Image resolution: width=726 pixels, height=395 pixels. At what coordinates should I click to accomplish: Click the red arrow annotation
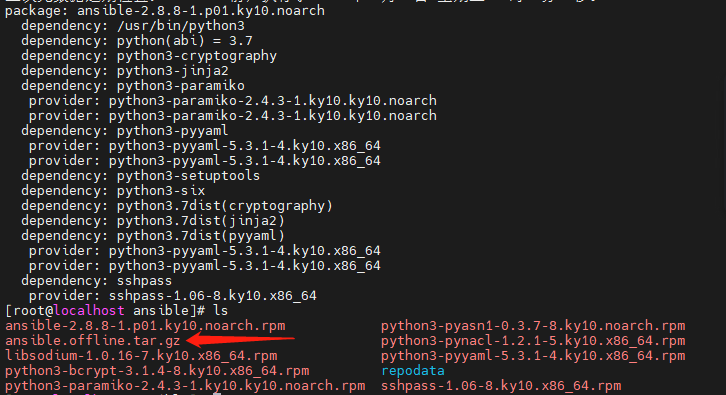click(240, 340)
